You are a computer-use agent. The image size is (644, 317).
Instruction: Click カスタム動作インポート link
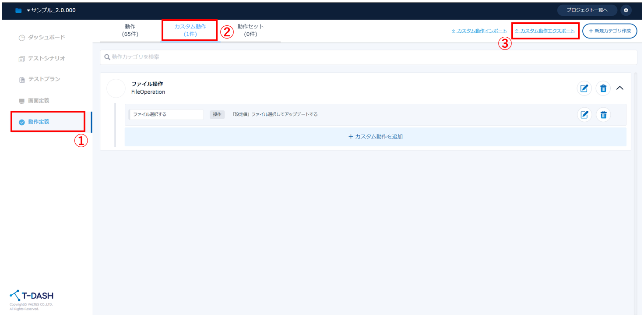pos(479,31)
